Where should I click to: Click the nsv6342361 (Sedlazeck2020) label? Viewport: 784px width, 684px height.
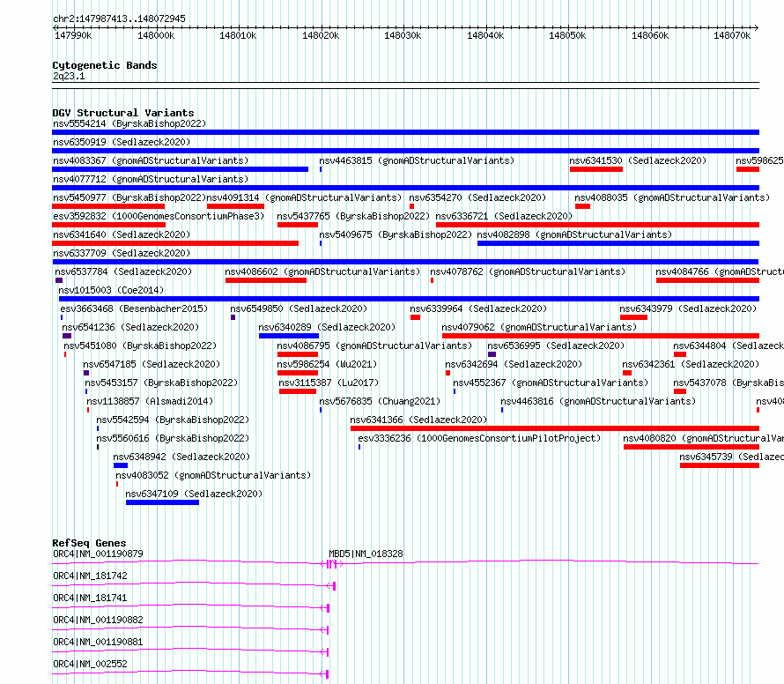691,364
